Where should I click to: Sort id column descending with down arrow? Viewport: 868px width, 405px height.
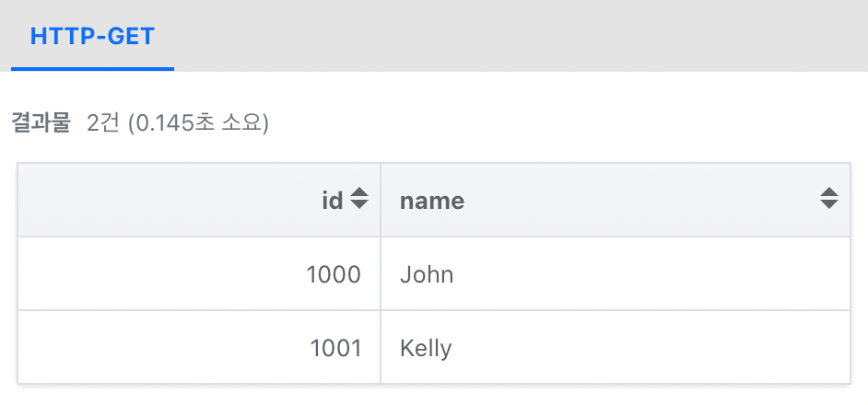pyautogui.click(x=359, y=204)
